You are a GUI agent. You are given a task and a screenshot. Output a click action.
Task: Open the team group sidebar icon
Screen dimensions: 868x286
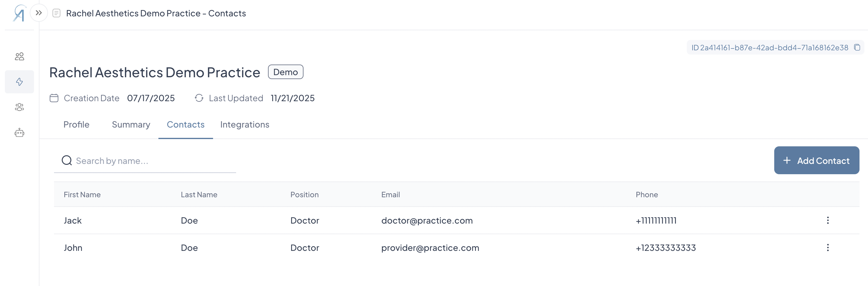point(19,107)
